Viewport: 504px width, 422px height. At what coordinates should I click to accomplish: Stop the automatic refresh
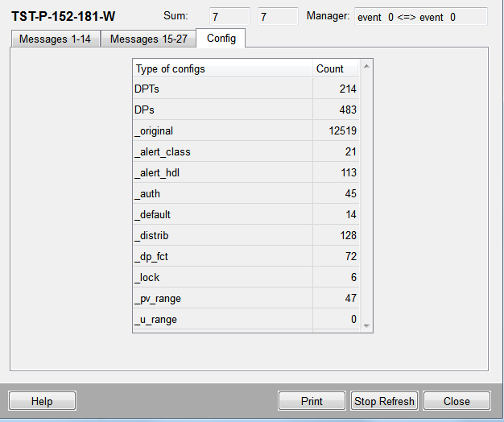(385, 401)
